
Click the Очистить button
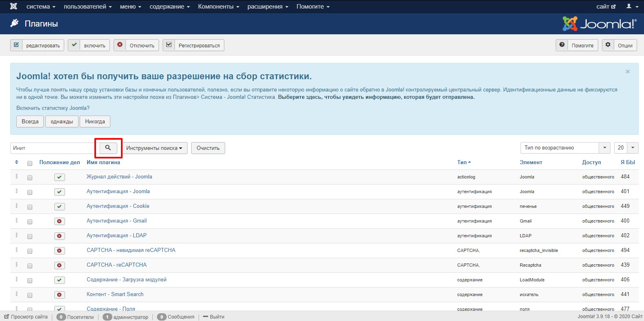click(x=208, y=148)
